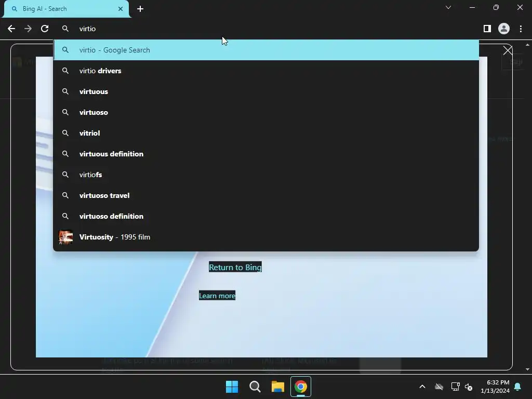Pick the virtiofs suggestion
Viewport: 532px width, 399px height.
[x=266, y=175]
